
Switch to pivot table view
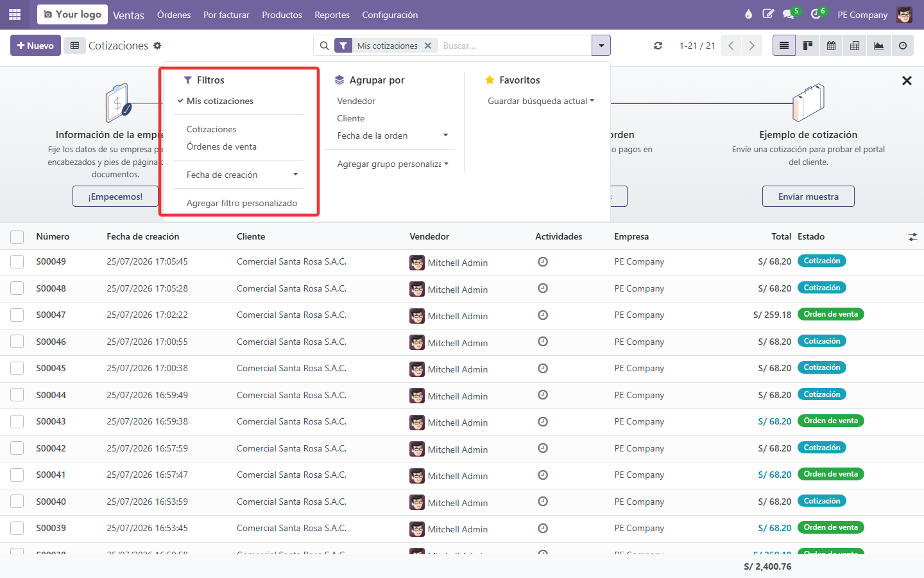coord(855,46)
